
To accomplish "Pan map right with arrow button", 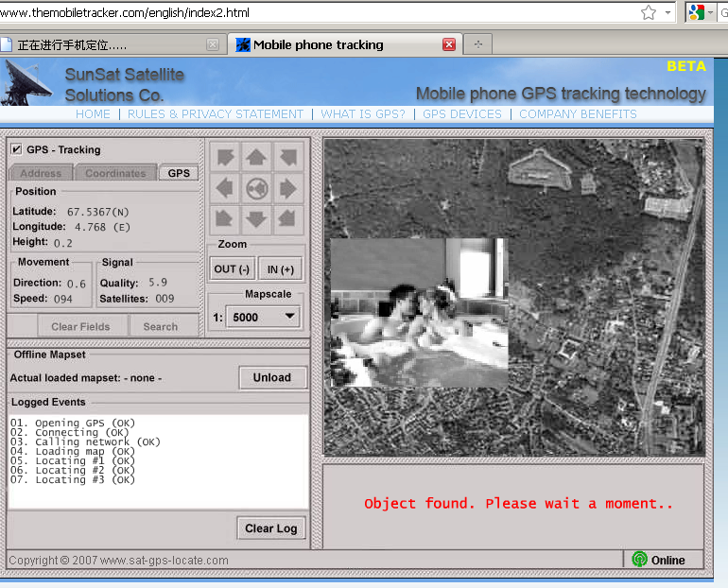I will (x=288, y=188).
